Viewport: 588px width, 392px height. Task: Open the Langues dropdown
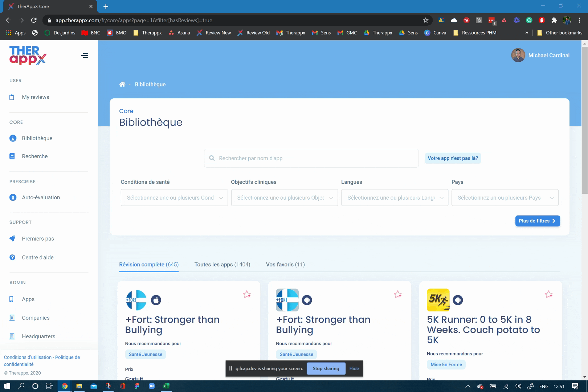[x=395, y=198]
